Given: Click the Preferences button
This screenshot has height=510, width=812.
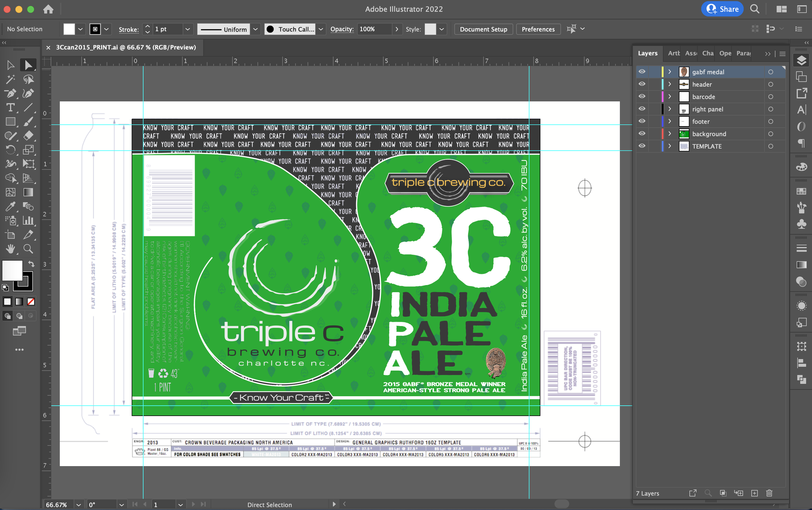Looking at the screenshot, I should click(x=538, y=29).
